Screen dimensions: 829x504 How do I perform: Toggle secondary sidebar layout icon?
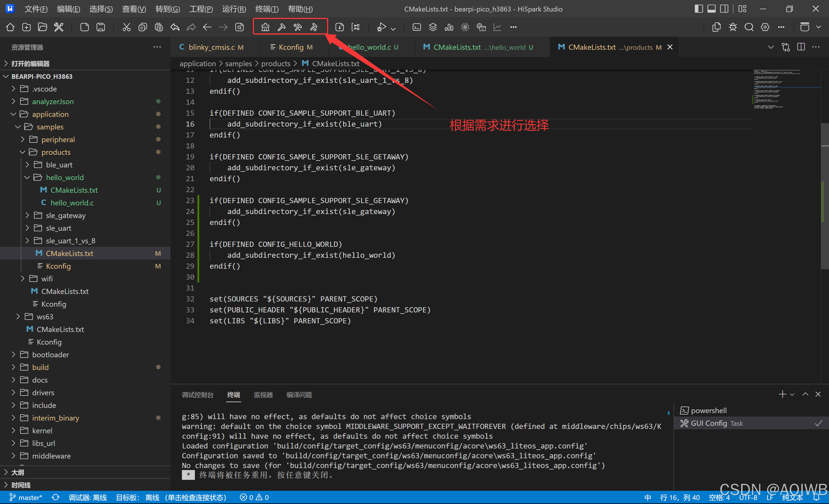point(724,9)
